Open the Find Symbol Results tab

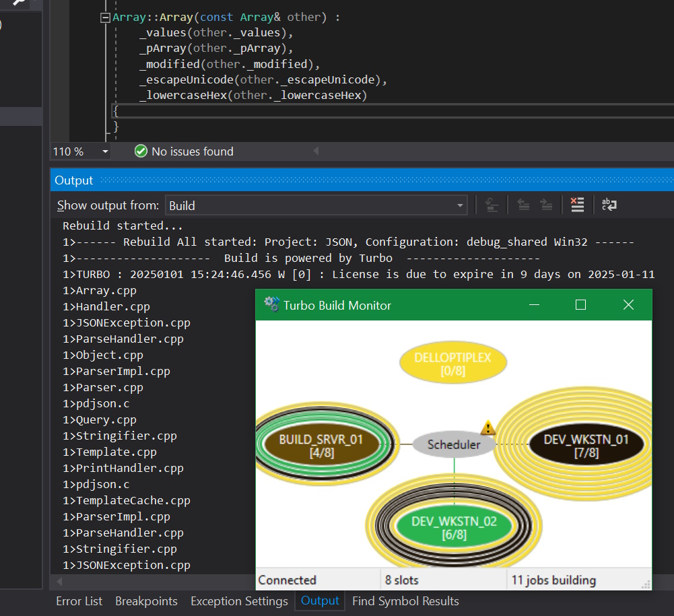click(x=405, y=601)
